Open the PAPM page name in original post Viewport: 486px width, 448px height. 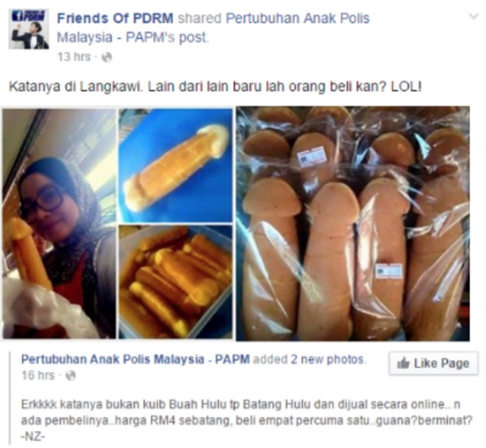135,360
